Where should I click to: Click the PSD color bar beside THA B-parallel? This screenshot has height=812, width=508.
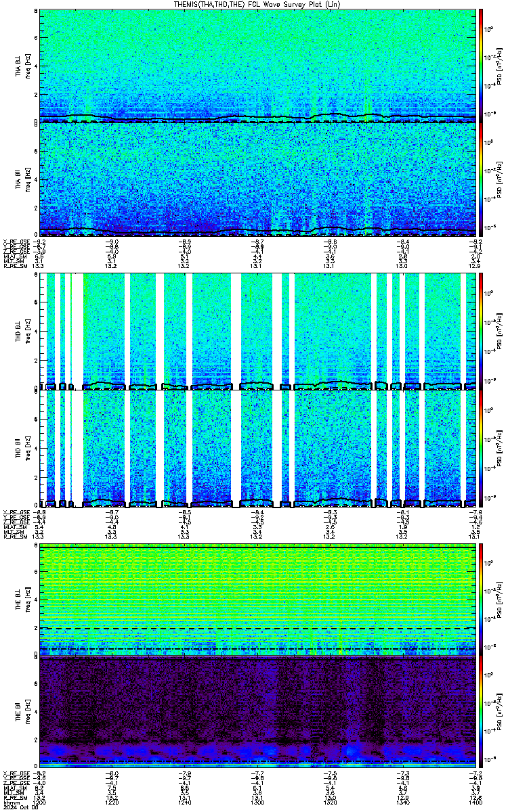coord(481,179)
